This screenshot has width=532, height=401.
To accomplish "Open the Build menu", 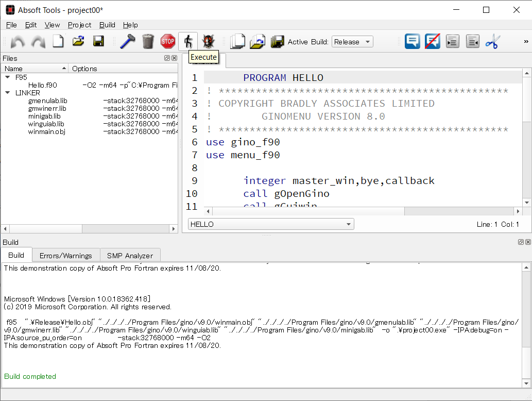I will tap(107, 25).
